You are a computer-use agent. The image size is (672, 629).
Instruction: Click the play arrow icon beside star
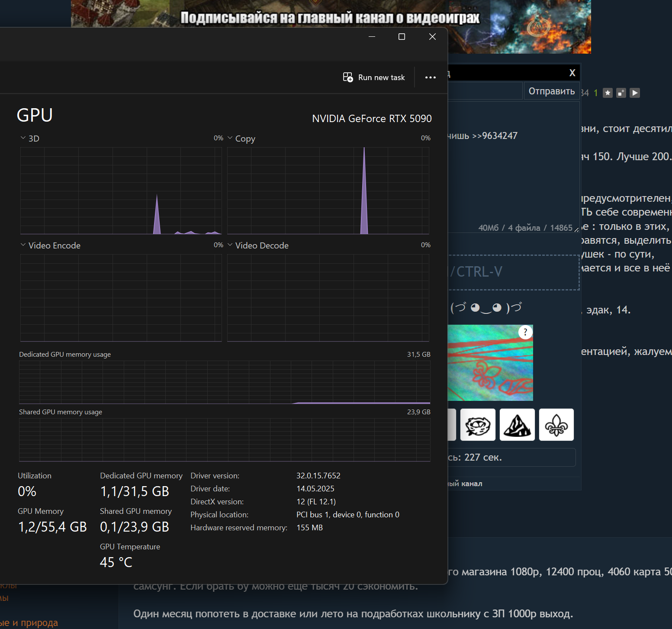[x=635, y=93]
